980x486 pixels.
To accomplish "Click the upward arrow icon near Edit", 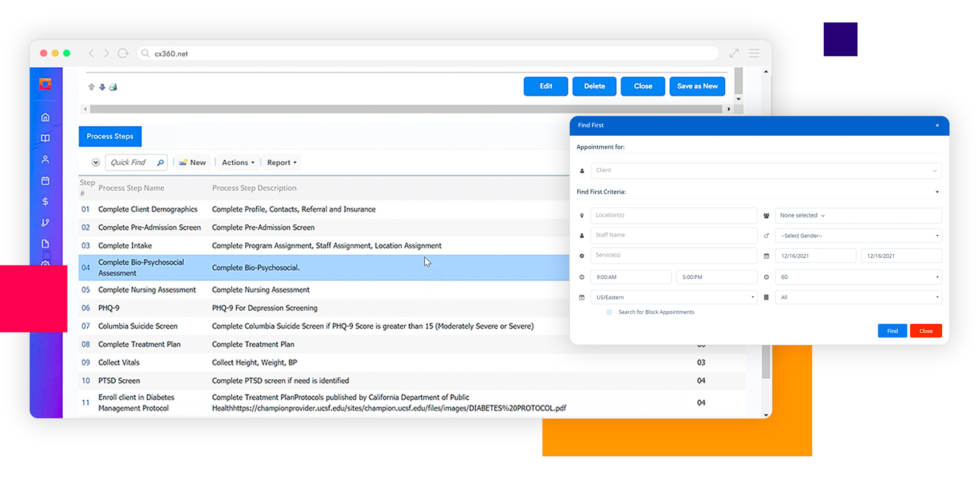I will click(x=91, y=87).
